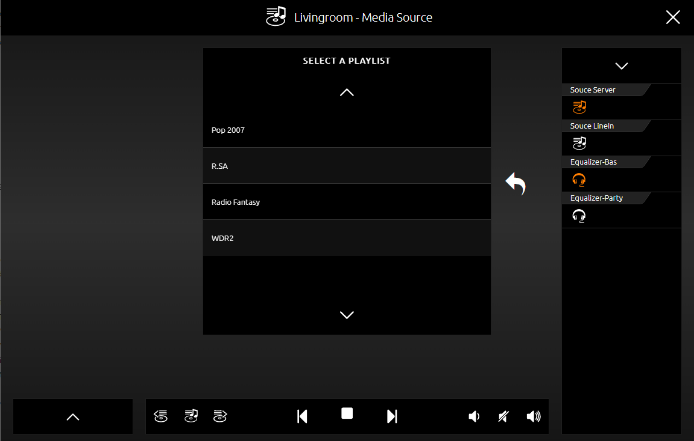The image size is (694, 441).
Task: Raise the volume with the volume up icon
Action: coord(534,416)
